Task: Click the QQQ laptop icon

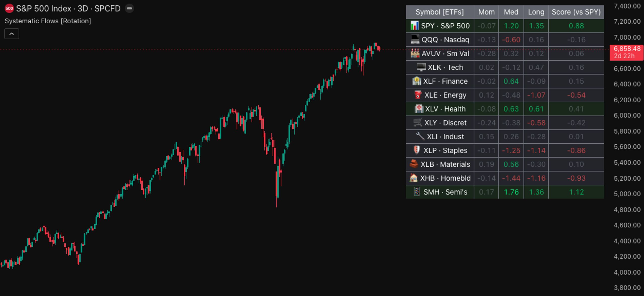Action: click(x=415, y=39)
